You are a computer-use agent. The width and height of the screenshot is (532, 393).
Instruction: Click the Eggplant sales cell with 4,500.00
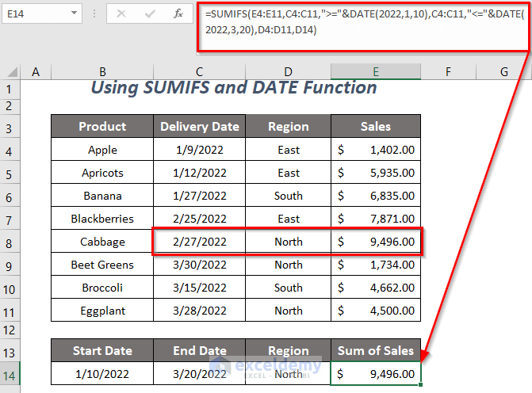pos(376,311)
